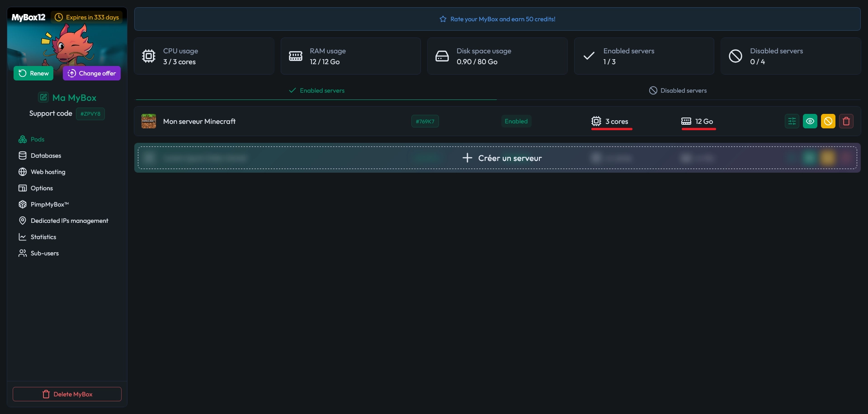Click the edit icon beside Ma MyBox
Image resolution: width=868 pixels, height=414 pixels.
43,98
